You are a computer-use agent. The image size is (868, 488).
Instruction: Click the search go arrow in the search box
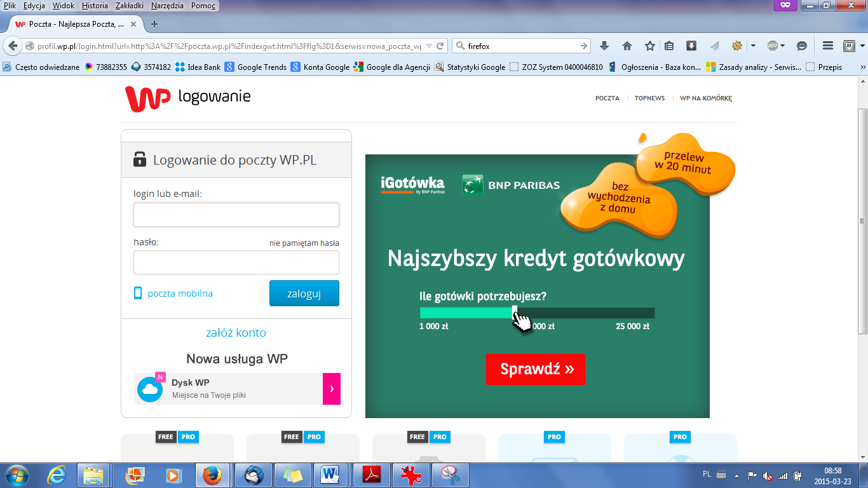click(584, 46)
